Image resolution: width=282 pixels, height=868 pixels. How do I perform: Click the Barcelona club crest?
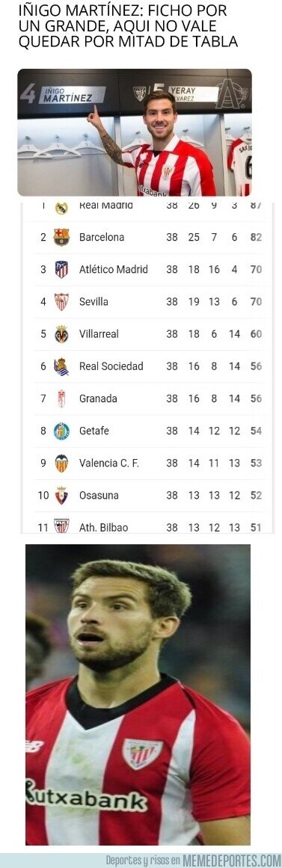(61, 237)
